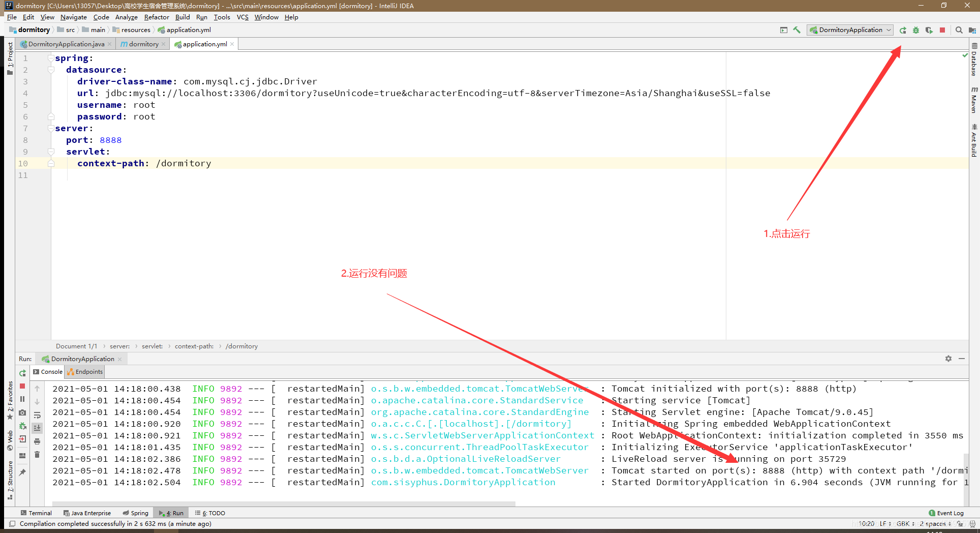Stop the process in the Run panel
This screenshot has height=533, width=980.
coord(22,386)
